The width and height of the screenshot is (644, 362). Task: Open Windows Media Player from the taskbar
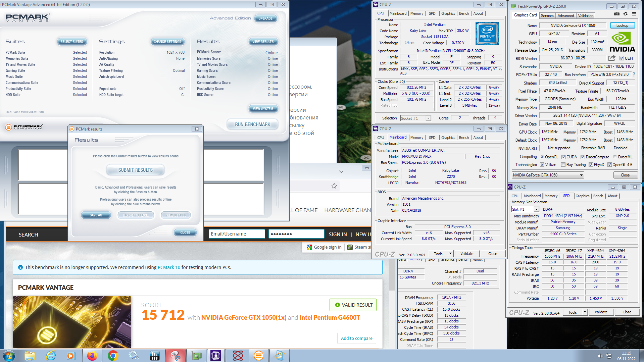(x=71, y=356)
